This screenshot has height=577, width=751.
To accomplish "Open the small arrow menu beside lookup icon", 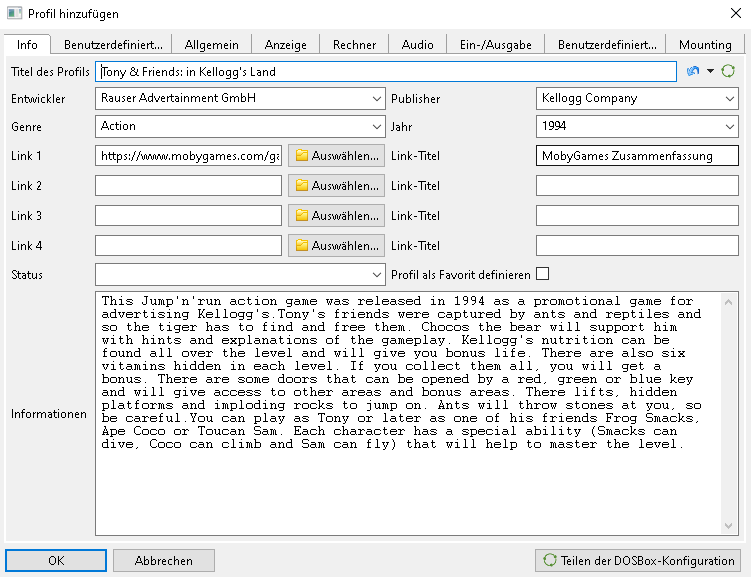I will pyautogui.click(x=710, y=72).
